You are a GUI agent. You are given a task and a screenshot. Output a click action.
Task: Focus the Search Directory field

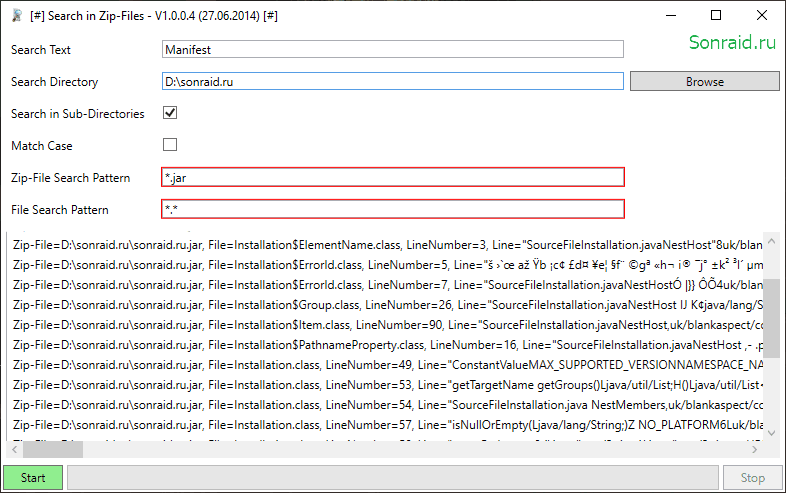392,81
